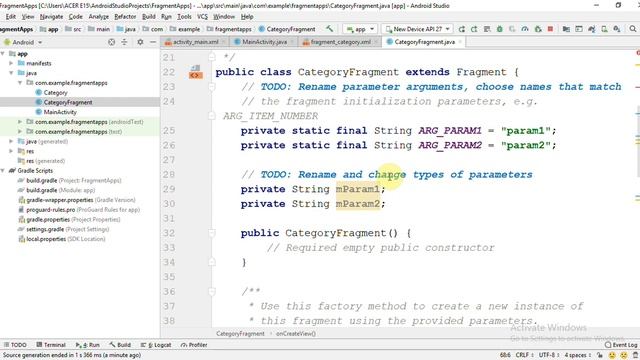Click the green Debug app bug icon
Viewport: 640px width, 360px height.
[x=500, y=29]
